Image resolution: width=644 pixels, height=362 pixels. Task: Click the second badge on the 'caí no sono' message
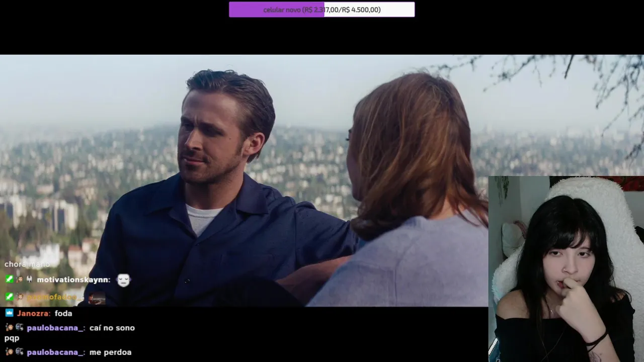[19, 328]
